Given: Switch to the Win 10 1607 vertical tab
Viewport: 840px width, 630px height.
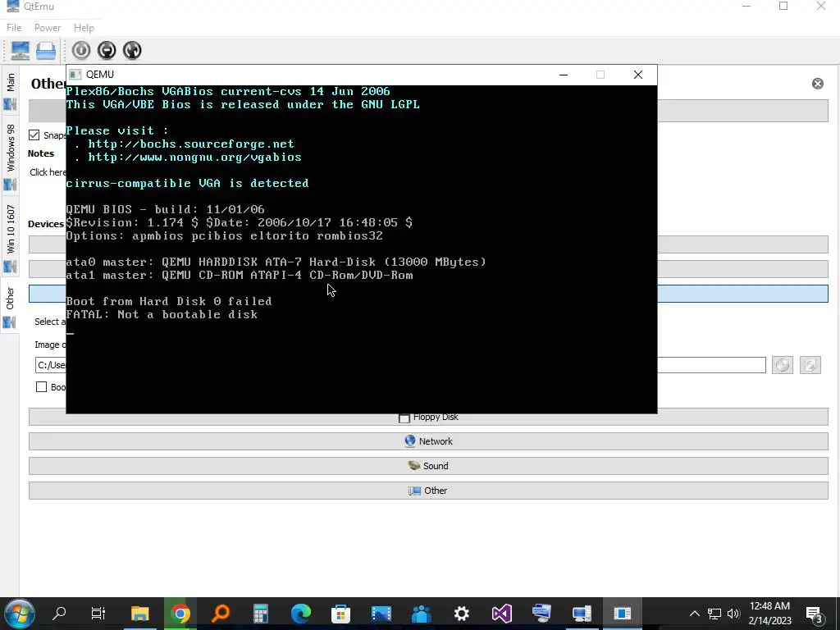Looking at the screenshot, I should (10, 235).
